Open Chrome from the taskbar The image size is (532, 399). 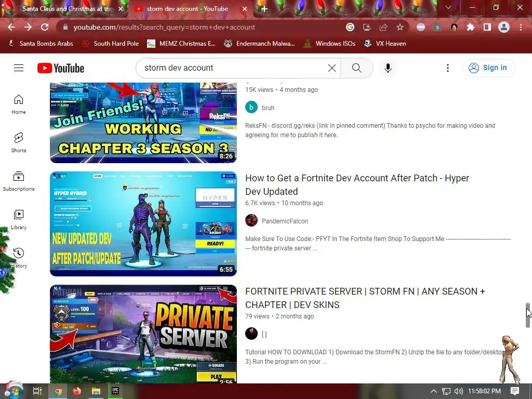pyautogui.click(x=58, y=391)
